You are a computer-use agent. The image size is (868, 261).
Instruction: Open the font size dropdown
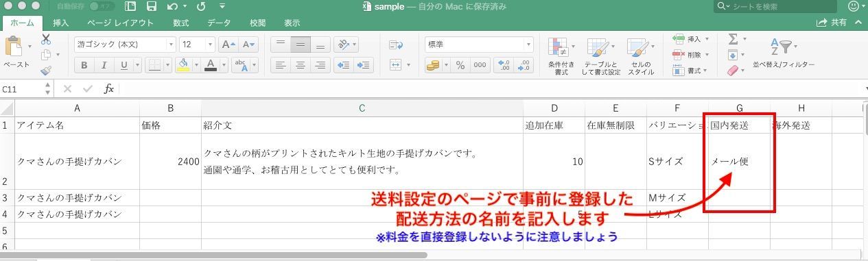(210, 45)
